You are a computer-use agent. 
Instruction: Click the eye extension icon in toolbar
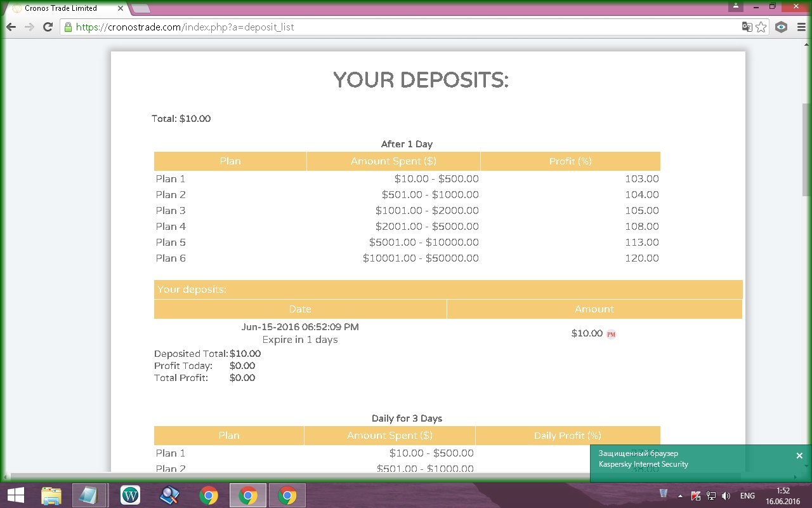click(x=782, y=27)
